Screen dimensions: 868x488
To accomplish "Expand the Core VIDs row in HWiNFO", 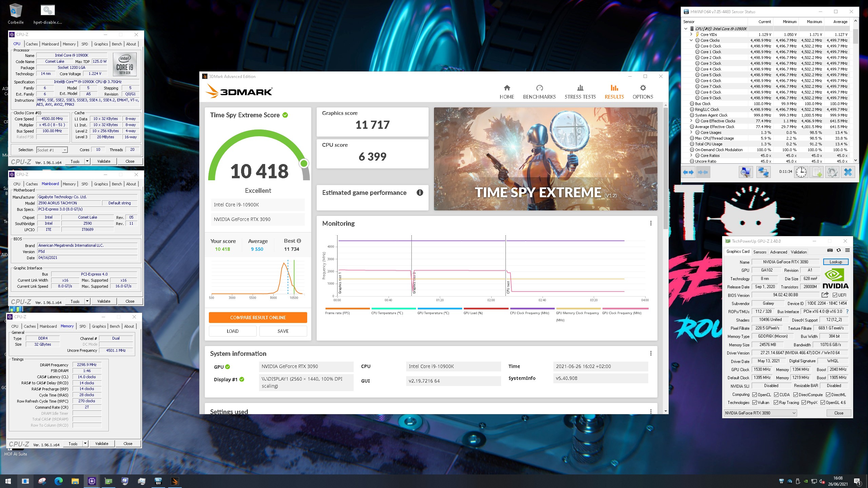I will coord(691,35).
